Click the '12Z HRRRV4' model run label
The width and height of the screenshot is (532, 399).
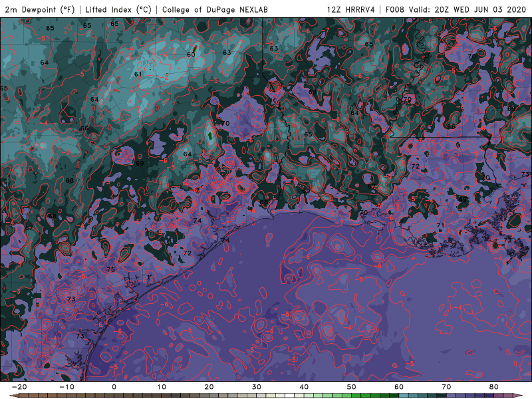pyautogui.click(x=351, y=9)
